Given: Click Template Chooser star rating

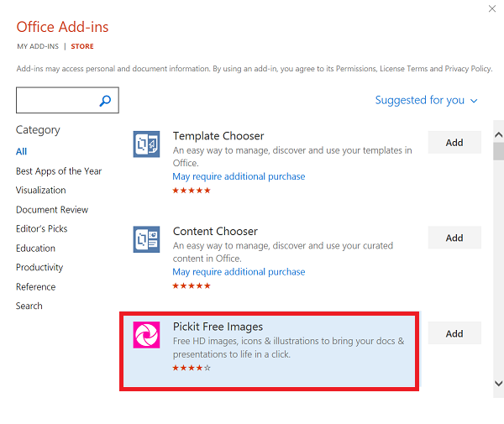Looking at the screenshot, I should coord(192,191).
